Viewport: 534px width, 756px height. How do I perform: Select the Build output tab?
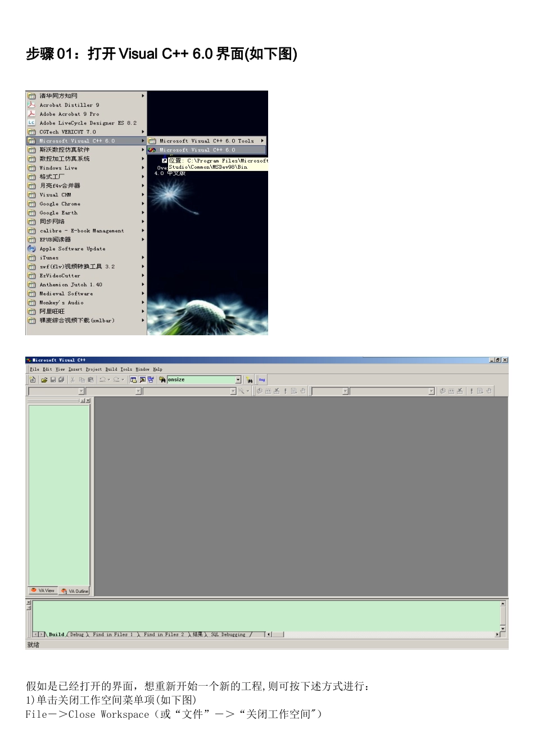click(56, 634)
